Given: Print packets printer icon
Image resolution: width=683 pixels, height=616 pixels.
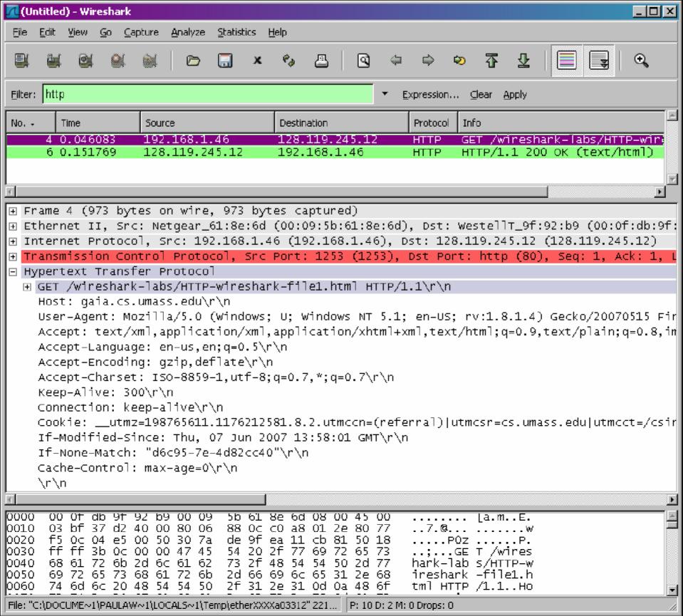Looking at the screenshot, I should [x=321, y=61].
